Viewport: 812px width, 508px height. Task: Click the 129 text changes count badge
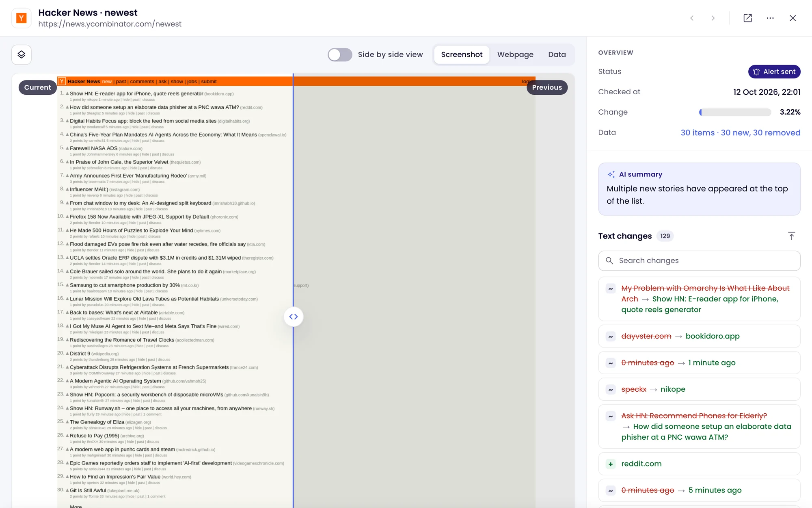pos(665,236)
